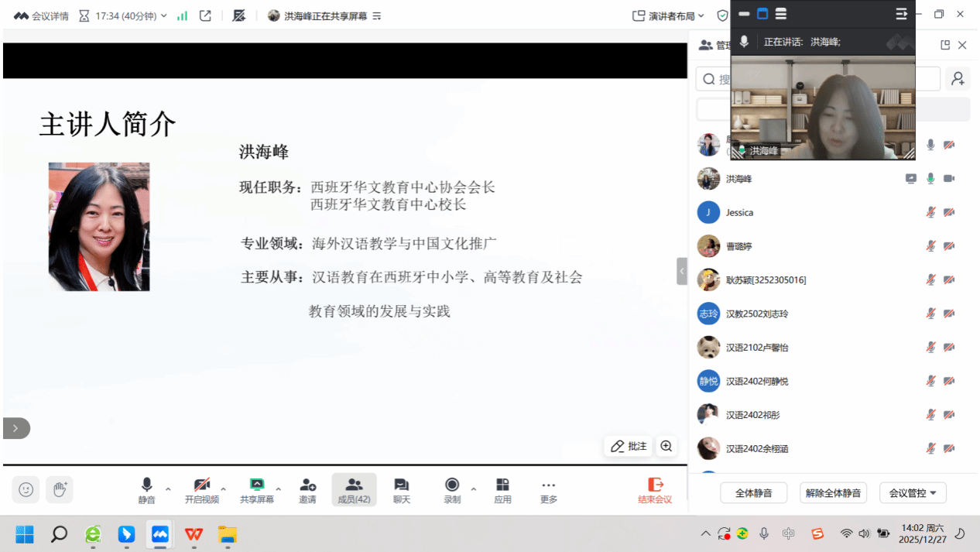
Task: Click the raise hand icon
Action: 60,489
